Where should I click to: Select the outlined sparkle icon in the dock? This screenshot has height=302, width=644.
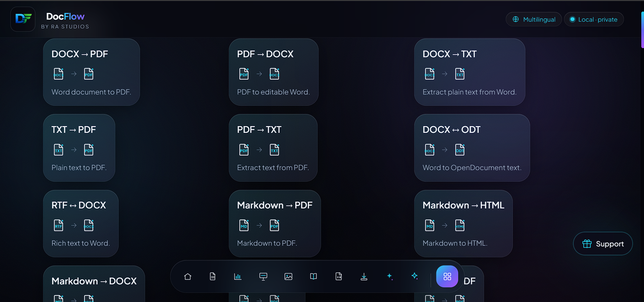click(415, 276)
